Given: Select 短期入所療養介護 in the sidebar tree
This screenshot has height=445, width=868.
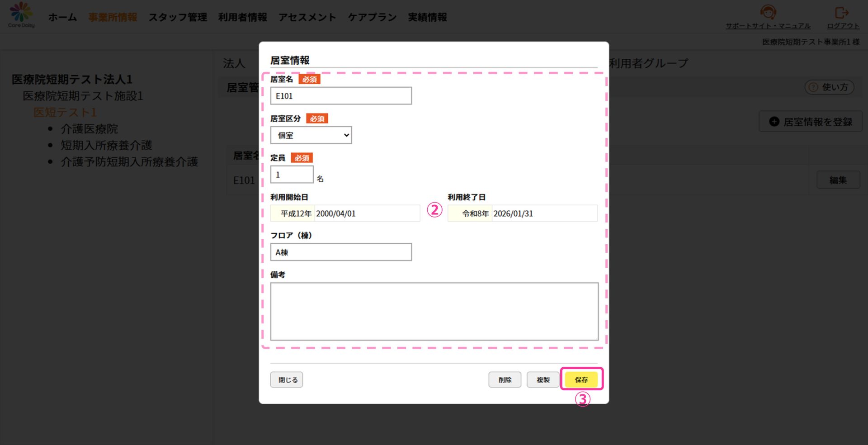Looking at the screenshot, I should (x=106, y=145).
